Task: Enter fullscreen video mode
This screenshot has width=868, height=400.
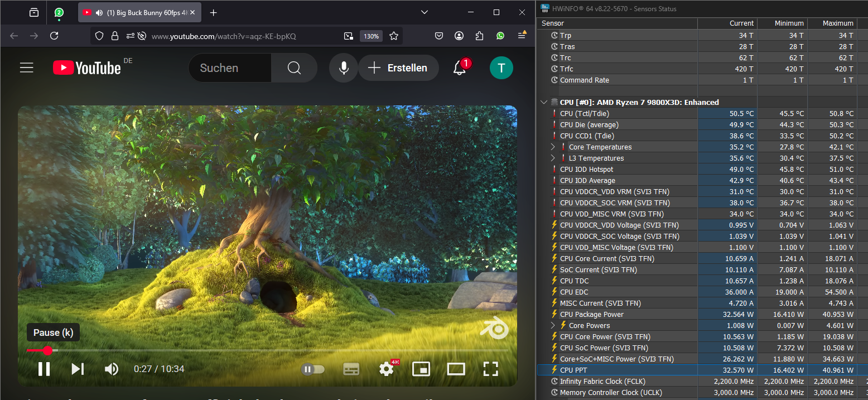Action: pos(490,369)
